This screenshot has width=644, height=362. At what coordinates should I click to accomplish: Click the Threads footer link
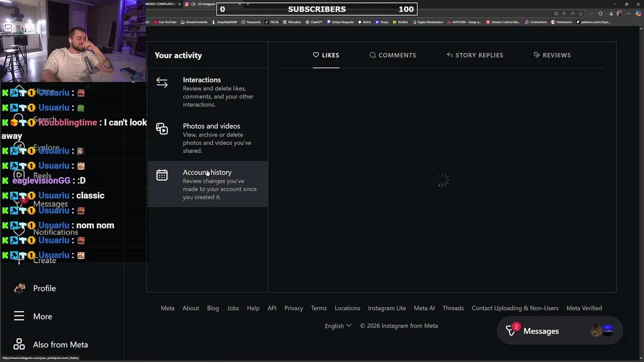point(453,308)
